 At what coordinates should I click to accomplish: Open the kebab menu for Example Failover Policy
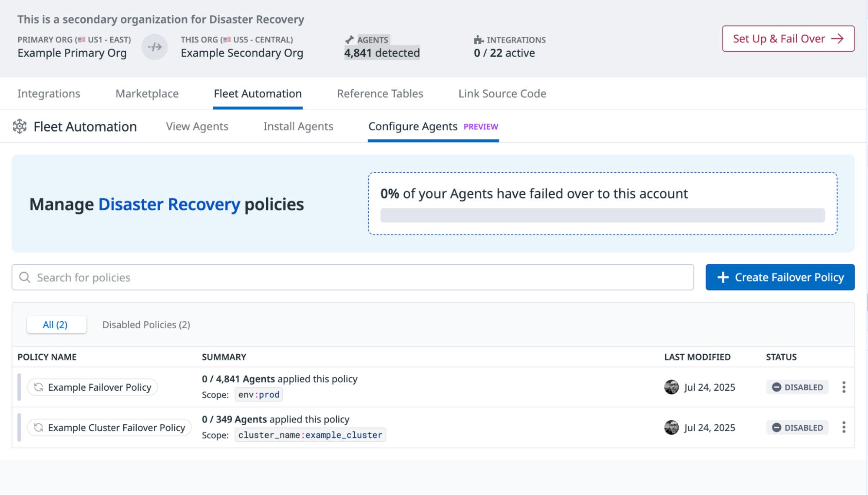pos(843,387)
